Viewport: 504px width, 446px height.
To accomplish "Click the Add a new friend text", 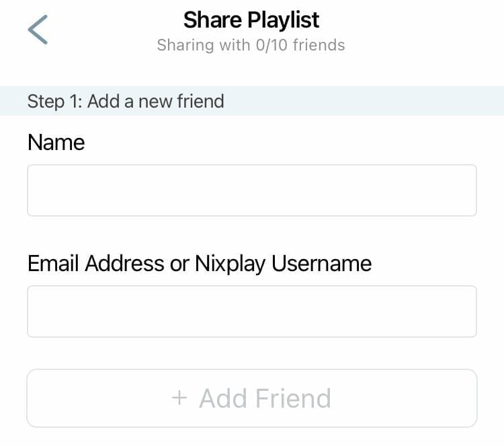I will pos(156,102).
